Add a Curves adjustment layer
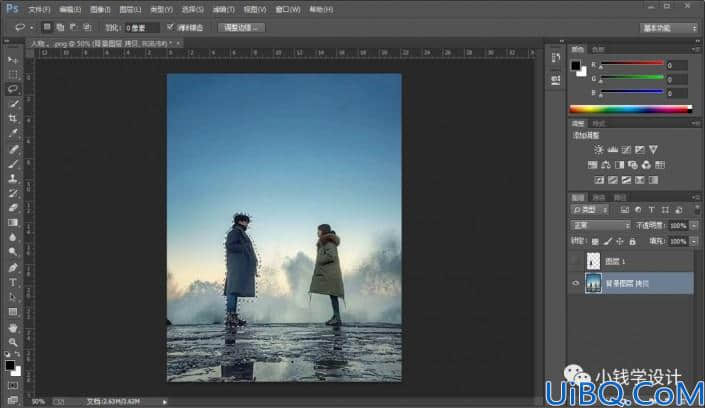This screenshot has width=705, height=408. [x=626, y=149]
